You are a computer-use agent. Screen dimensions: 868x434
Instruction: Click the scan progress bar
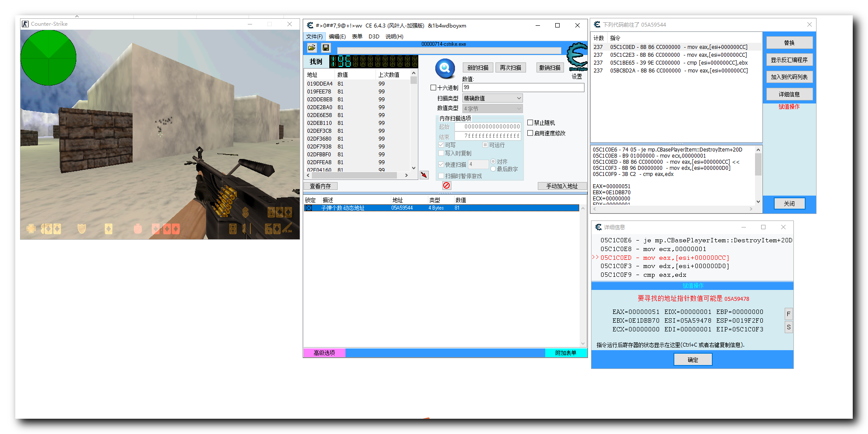point(449,51)
